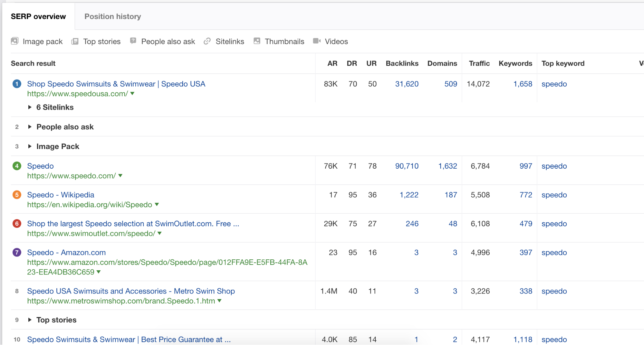Screen dimensions: 644x345
Task: Click the 90,710 backlinks number
Action: pyautogui.click(x=407, y=166)
